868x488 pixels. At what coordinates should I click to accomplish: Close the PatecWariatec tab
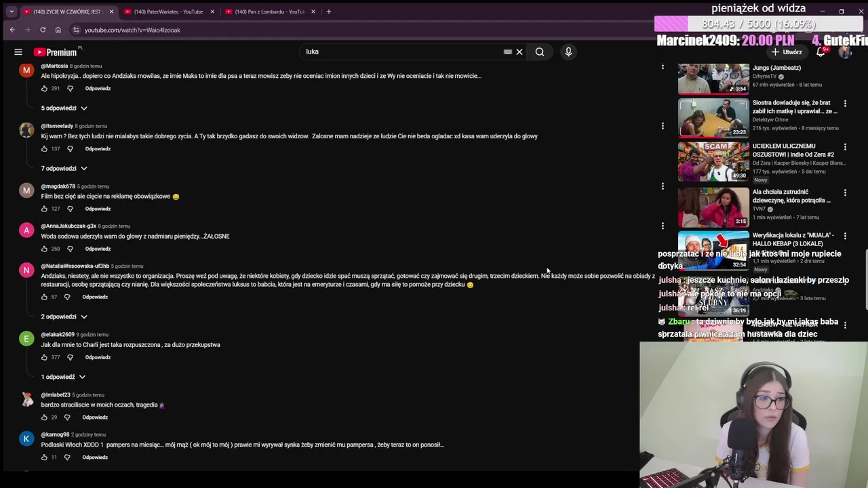click(212, 12)
